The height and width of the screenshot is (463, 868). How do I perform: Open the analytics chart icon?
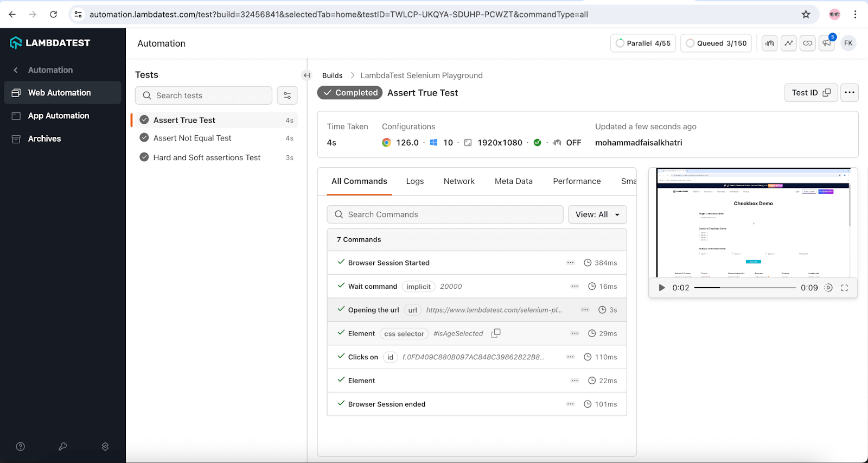coord(789,43)
